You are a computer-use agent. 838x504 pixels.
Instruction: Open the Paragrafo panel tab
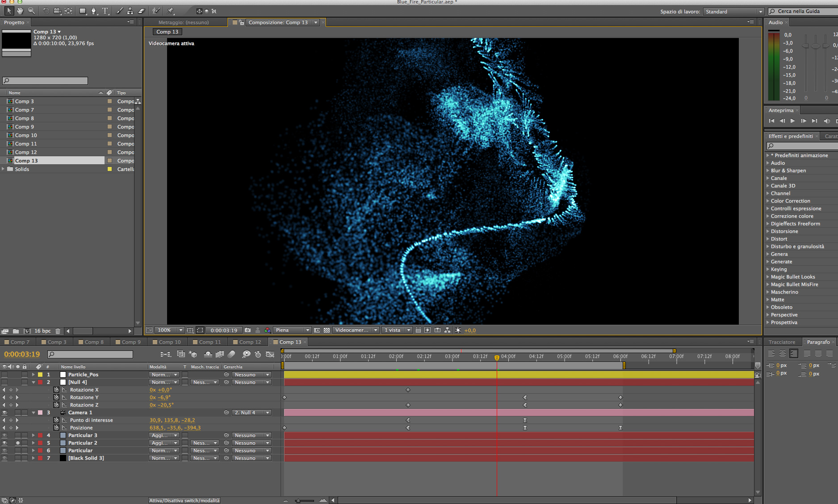point(818,342)
